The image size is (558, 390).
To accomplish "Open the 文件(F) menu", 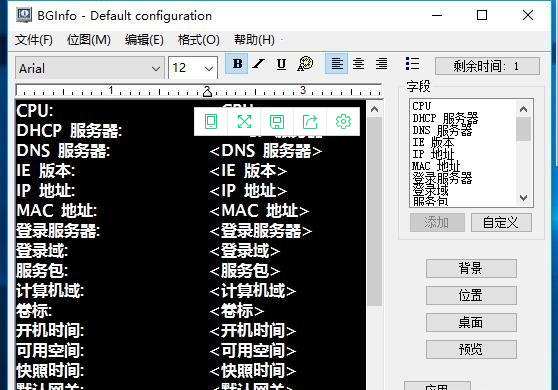I will 34,39.
